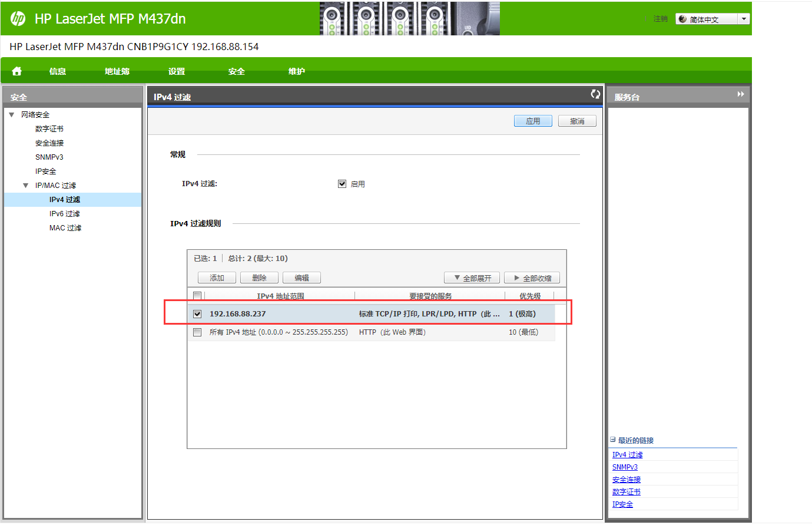Click 全部收缩 to collapse all rules

(532, 278)
